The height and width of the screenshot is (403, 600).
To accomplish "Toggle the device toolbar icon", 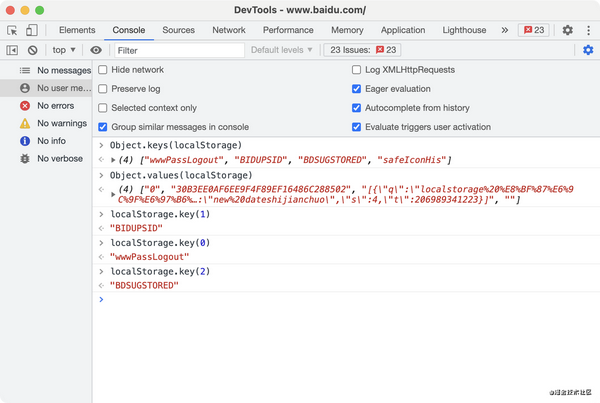I will point(33,31).
